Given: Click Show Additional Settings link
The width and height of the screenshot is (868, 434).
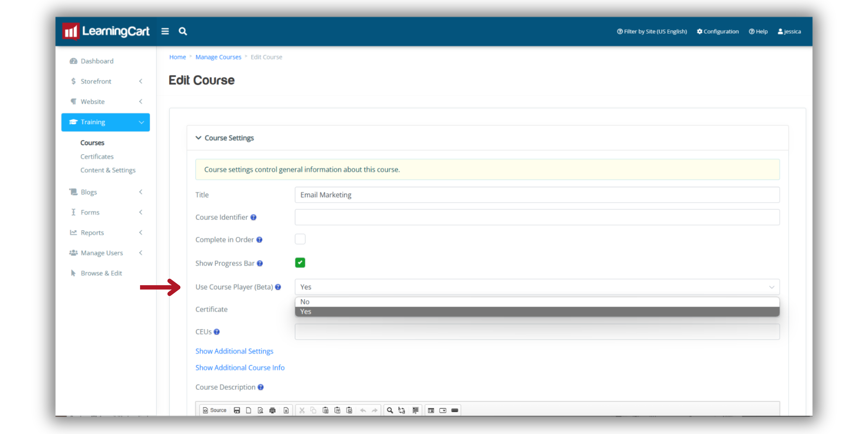Looking at the screenshot, I should [x=234, y=351].
